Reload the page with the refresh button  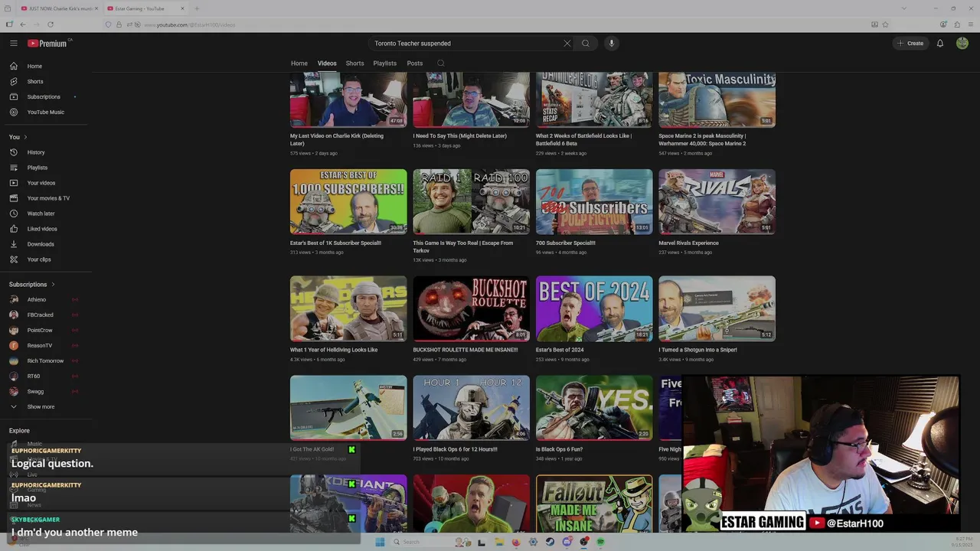point(51,24)
